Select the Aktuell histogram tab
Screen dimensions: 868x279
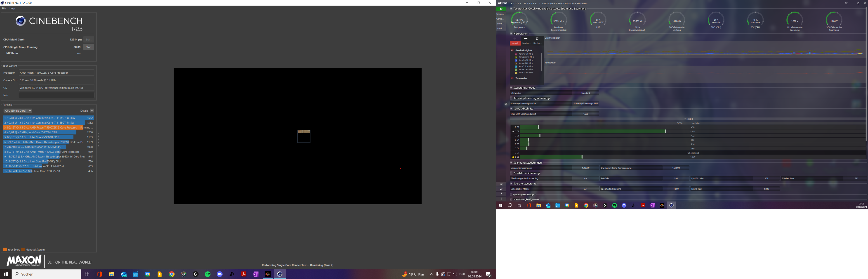tap(515, 43)
